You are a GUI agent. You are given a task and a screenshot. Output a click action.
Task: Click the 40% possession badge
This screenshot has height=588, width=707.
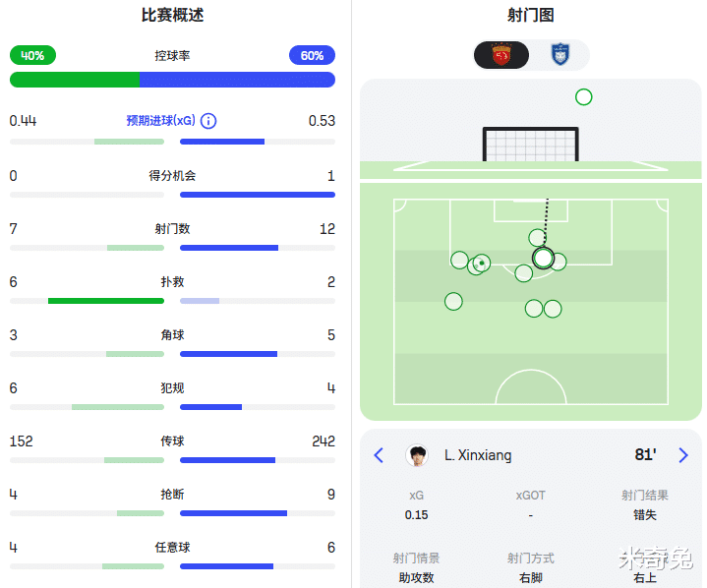click(x=32, y=56)
